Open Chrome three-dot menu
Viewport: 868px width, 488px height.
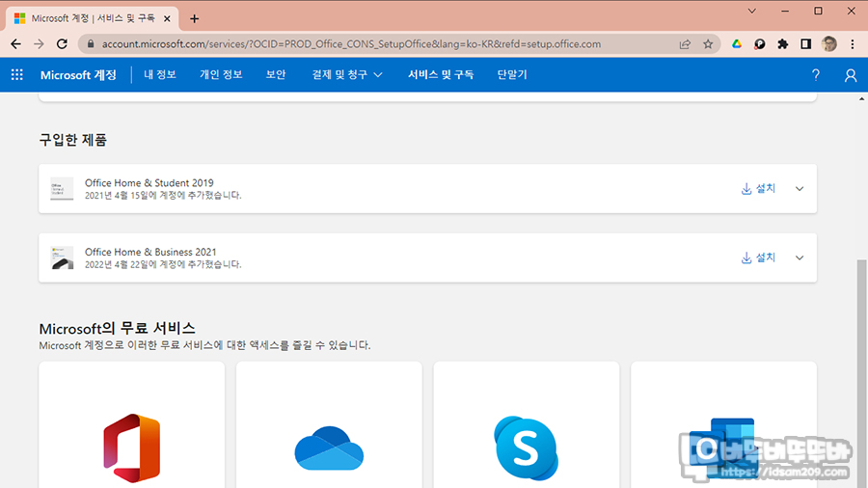point(853,44)
